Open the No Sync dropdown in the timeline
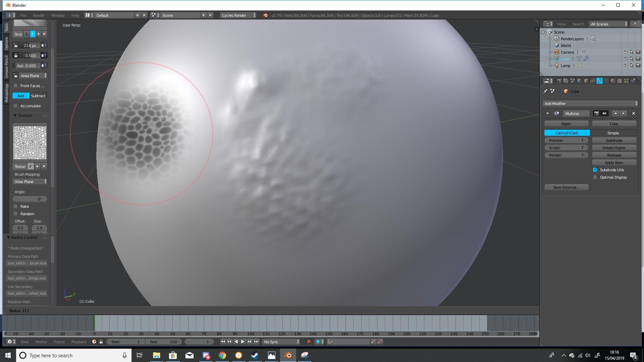644x362 pixels. tap(281, 342)
